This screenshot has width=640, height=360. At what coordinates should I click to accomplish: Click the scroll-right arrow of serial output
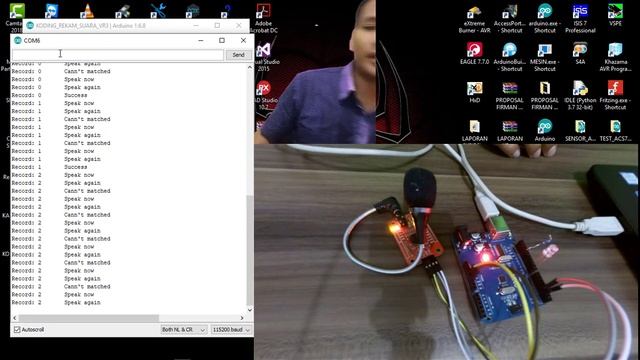tap(242, 318)
